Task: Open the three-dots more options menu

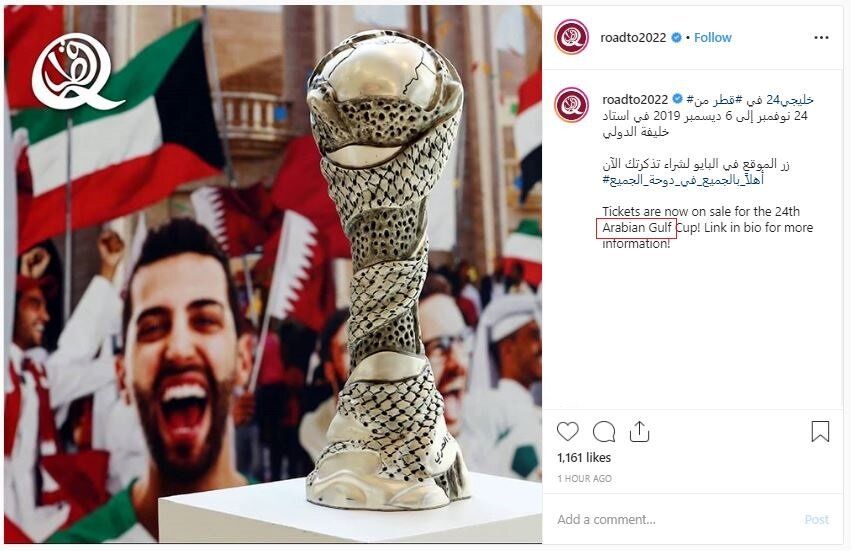Action: 822,37
